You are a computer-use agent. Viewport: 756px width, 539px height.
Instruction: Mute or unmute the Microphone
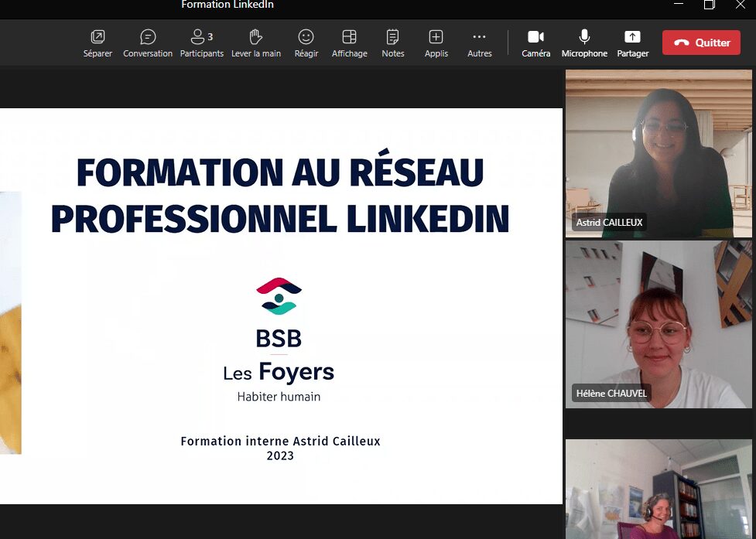(x=584, y=43)
